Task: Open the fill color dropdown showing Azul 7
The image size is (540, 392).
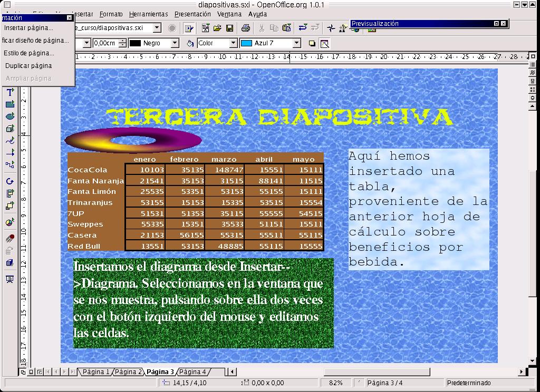Action: coord(296,43)
